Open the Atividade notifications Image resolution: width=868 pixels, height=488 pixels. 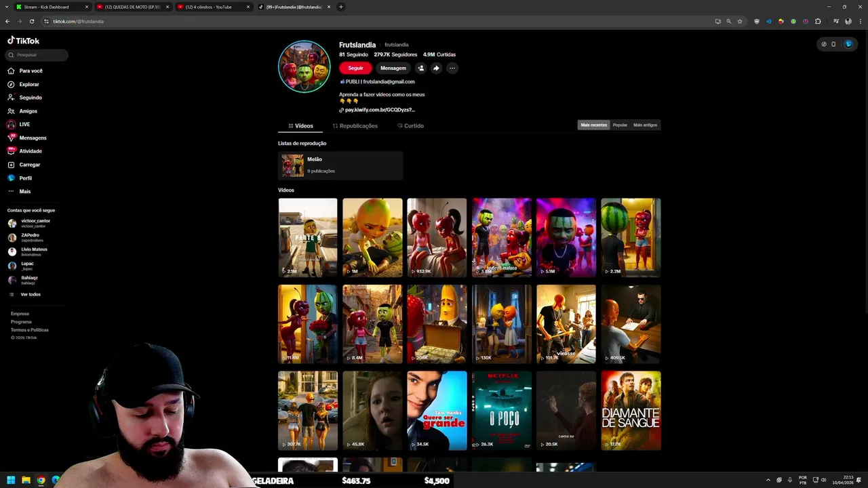[25, 151]
